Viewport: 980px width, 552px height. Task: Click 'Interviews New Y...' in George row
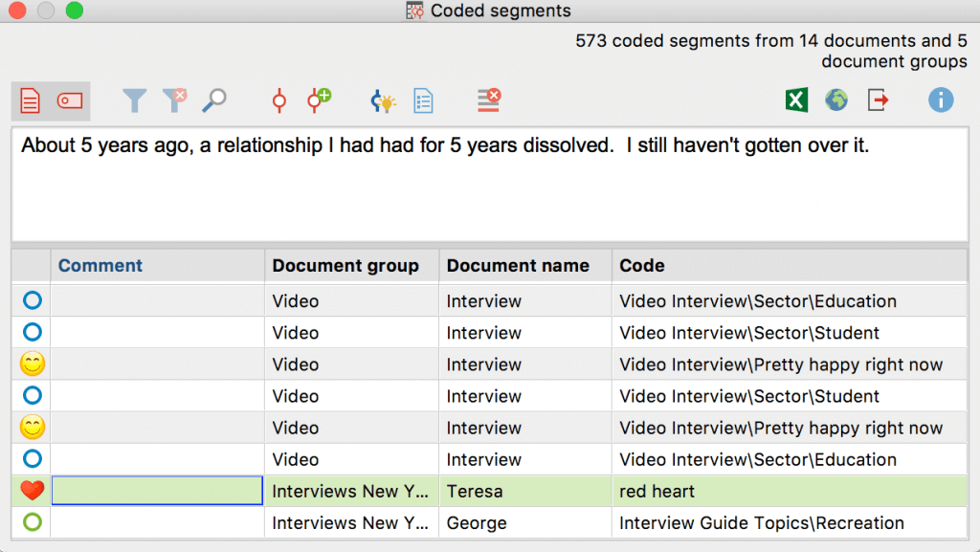(352, 522)
